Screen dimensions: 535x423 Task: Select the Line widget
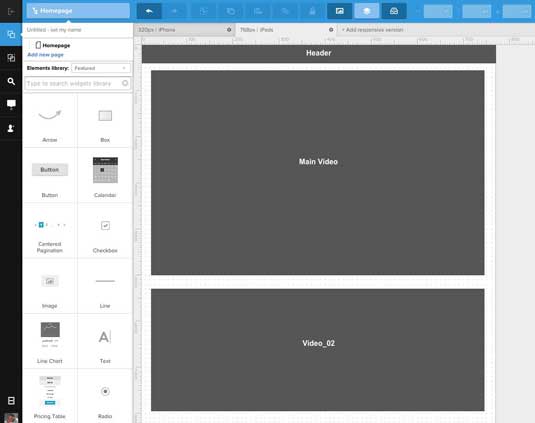pyautogui.click(x=105, y=287)
